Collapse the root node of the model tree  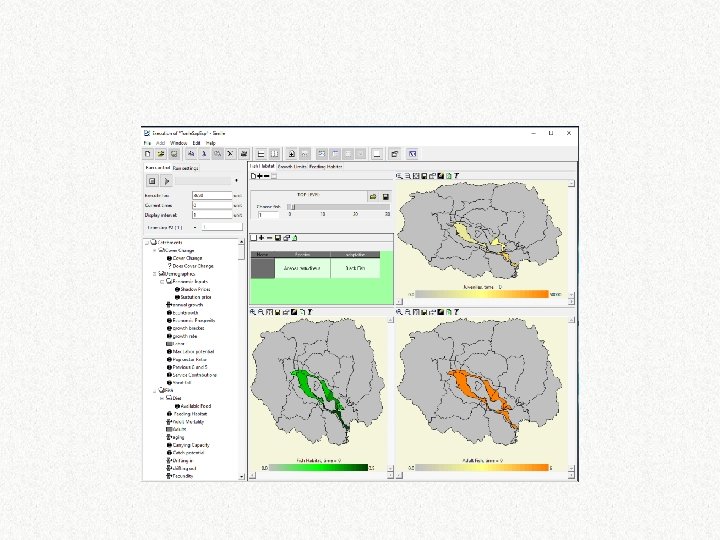(147, 242)
